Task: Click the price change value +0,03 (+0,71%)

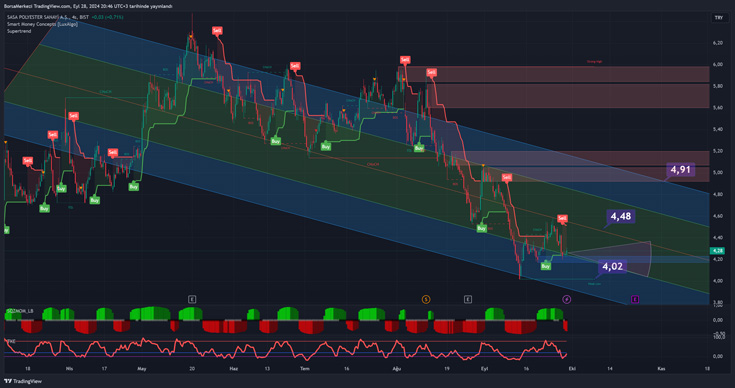Action: pyautogui.click(x=107, y=17)
